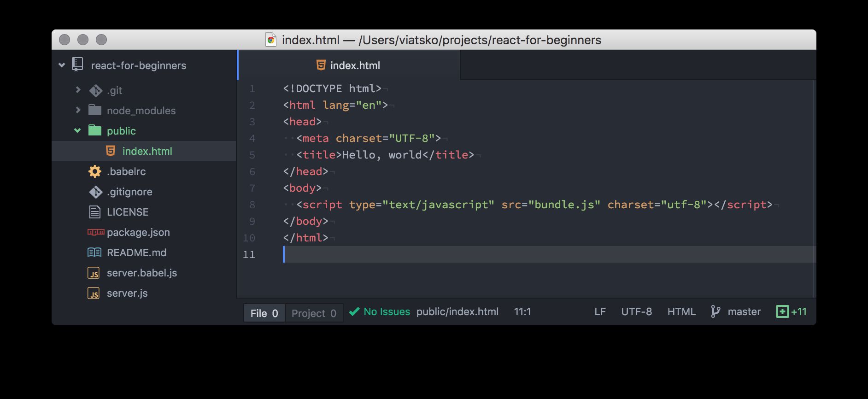Click the JS icon next to server.babel.js

pos(94,273)
